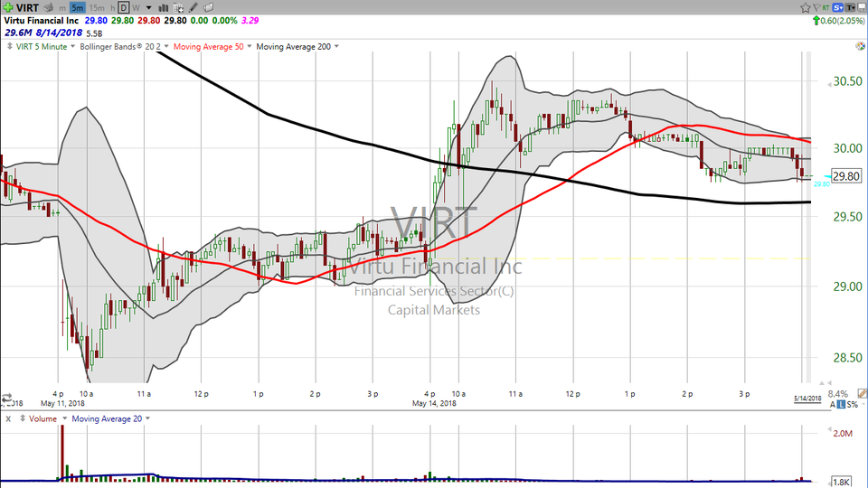The width and height of the screenshot is (868, 488).
Task: Open the small scale options dropdown arrow
Action: (863, 405)
